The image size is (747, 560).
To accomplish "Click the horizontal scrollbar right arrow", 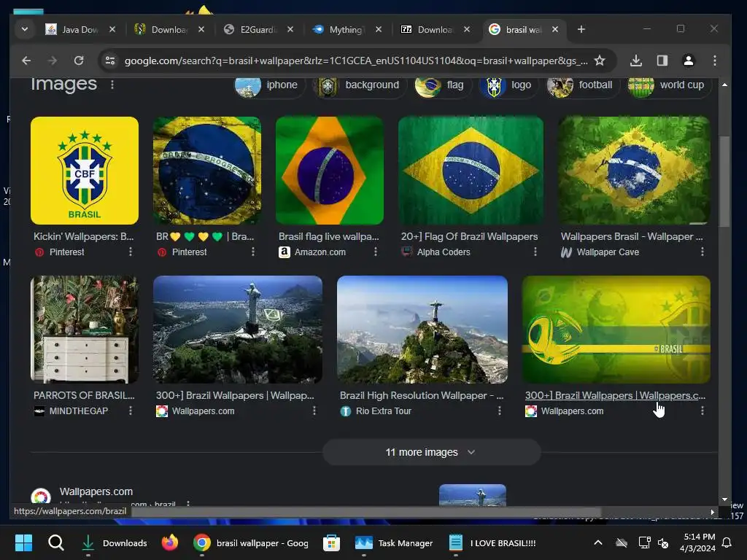I will click(x=712, y=512).
